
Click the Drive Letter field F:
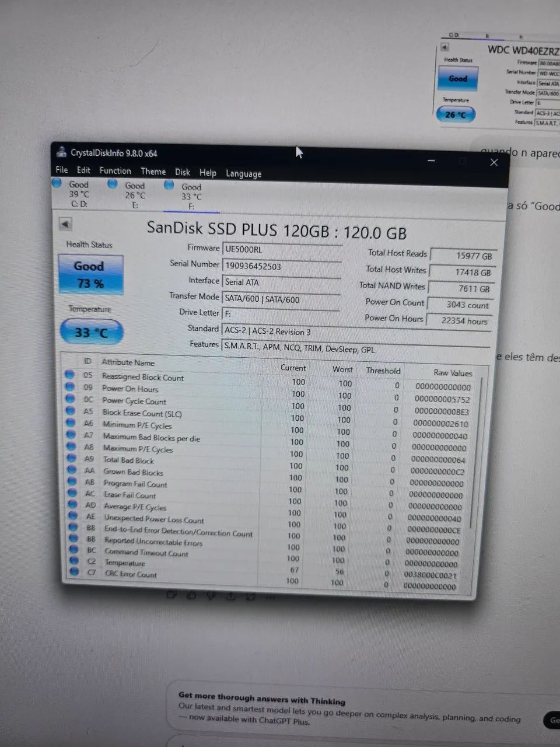(x=281, y=314)
